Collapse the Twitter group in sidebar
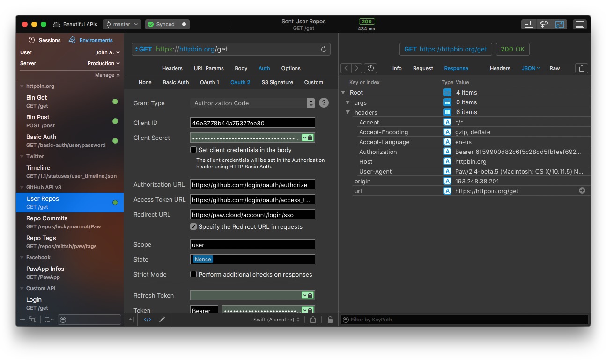Viewport: 606px width, 364px height. pos(22,157)
